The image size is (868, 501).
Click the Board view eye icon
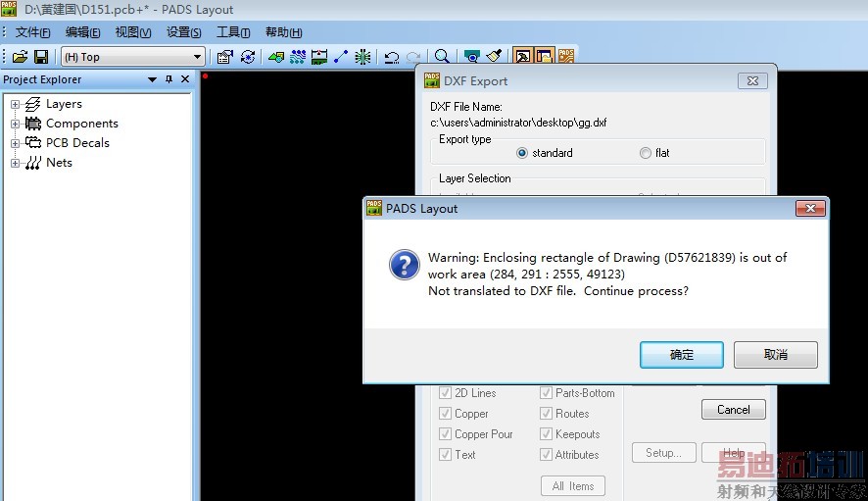tap(471, 57)
